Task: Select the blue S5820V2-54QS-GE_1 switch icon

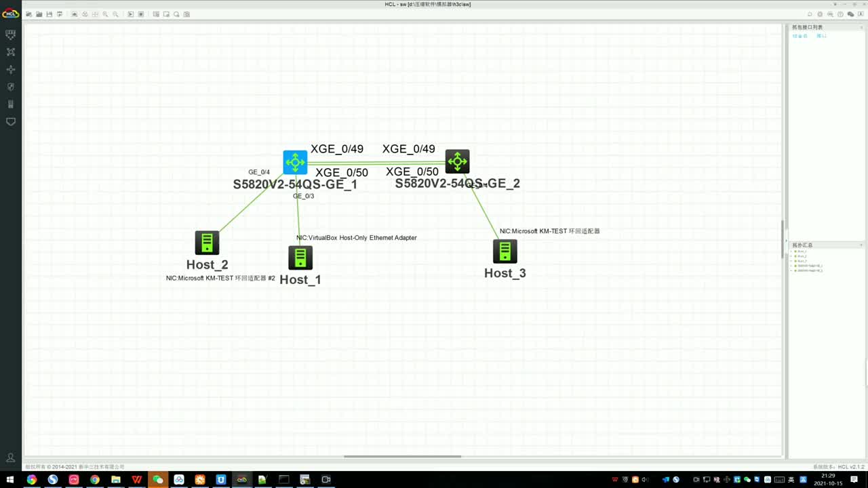Action: [x=295, y=162]
